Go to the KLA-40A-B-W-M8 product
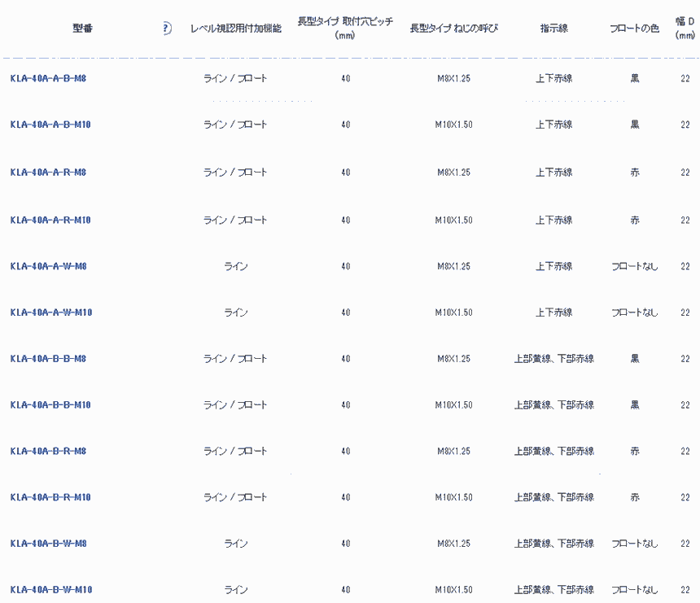The height and width of the screenshot is (603, 700). 49,544
